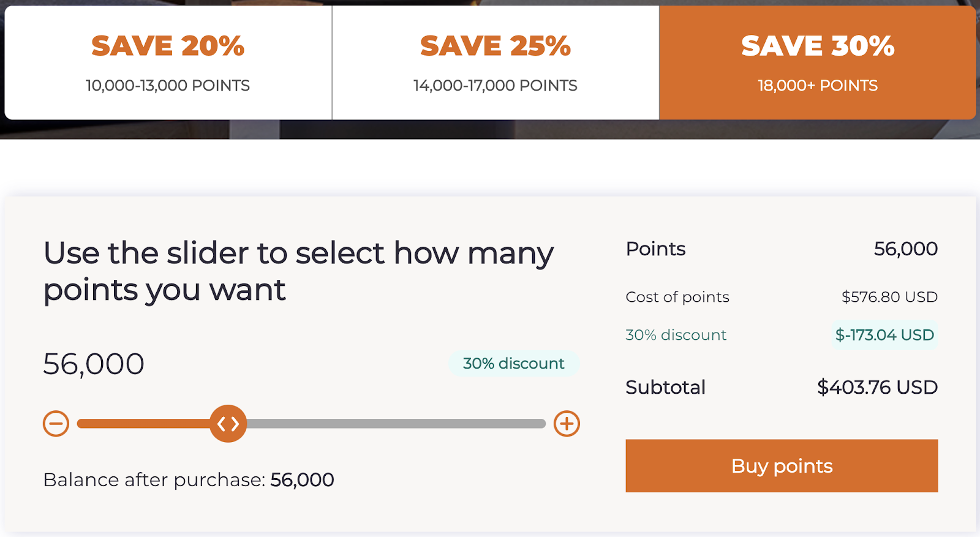Click the Cost of points label

click(677, 297)
